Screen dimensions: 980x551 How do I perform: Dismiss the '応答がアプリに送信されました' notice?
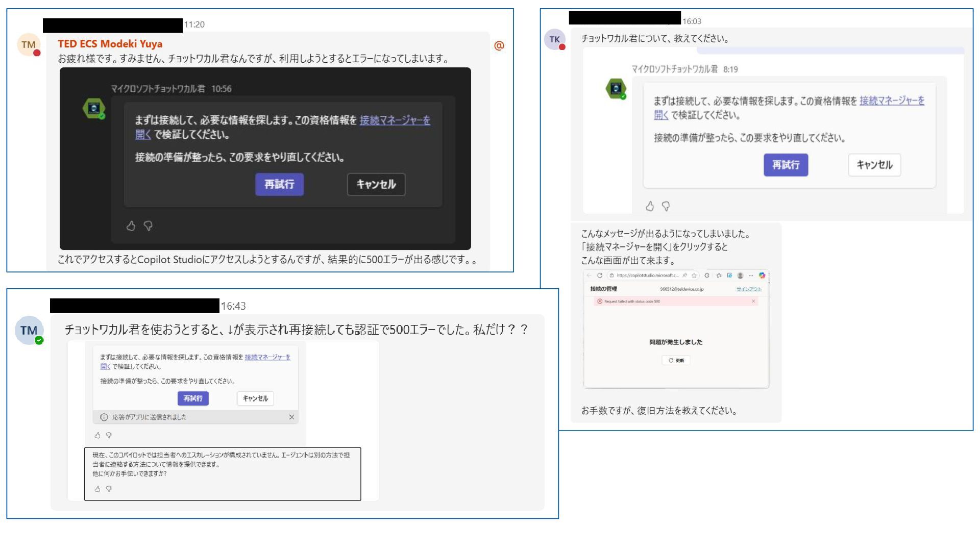[291, 417]
